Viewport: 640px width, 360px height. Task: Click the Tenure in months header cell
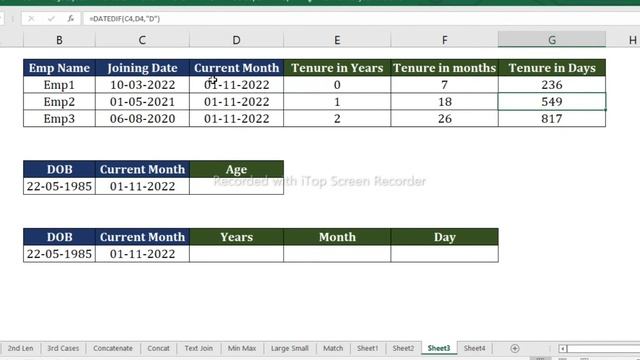point(444,68)
